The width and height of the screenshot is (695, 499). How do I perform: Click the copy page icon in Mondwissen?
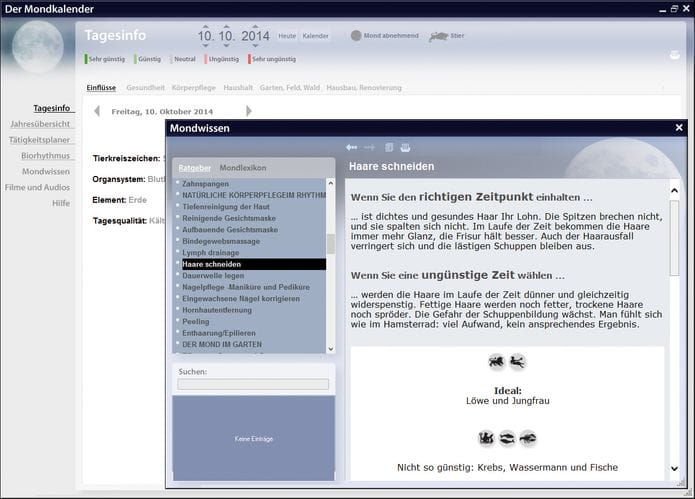click(x=390, y=147)
